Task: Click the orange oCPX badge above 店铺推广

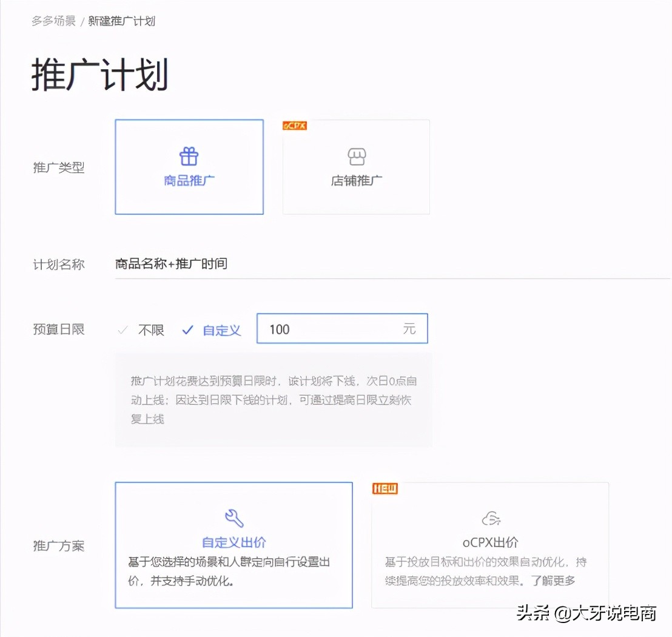Action: click(x=294, y=126)
